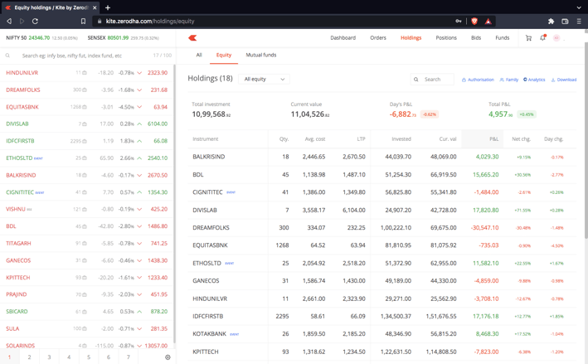Click the holdings page vertical scrollbar
The image size is (588, 364).
586,141
